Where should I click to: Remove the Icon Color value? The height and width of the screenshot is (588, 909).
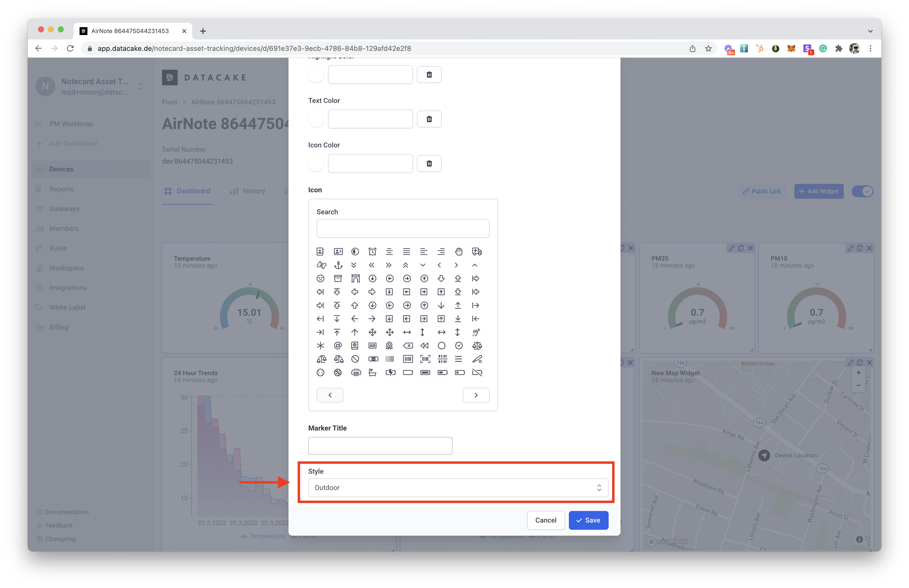(x=429, y=163)
